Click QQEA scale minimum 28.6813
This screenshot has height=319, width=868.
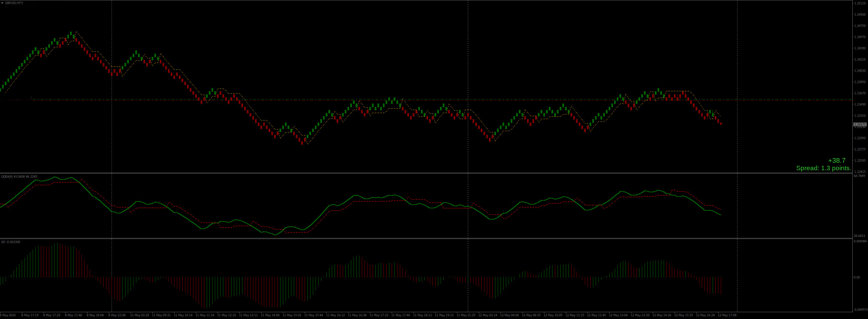coord(859,236)
